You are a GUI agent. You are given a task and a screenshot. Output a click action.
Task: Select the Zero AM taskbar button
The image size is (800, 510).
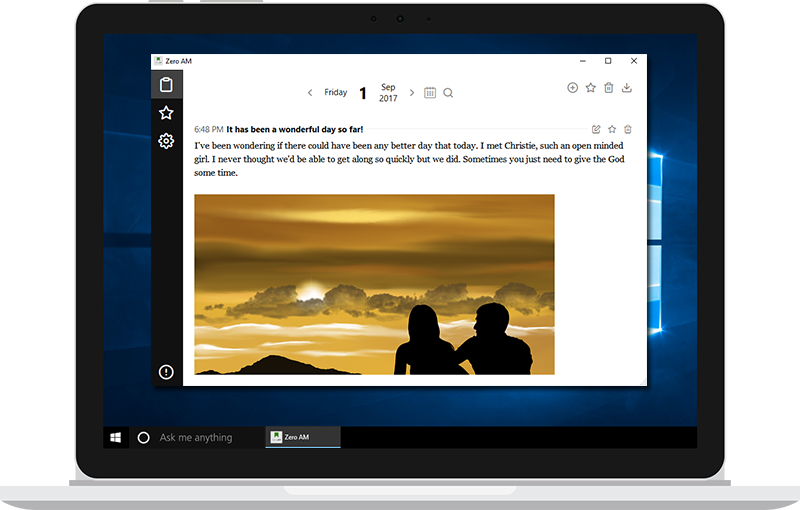[303, 437]
